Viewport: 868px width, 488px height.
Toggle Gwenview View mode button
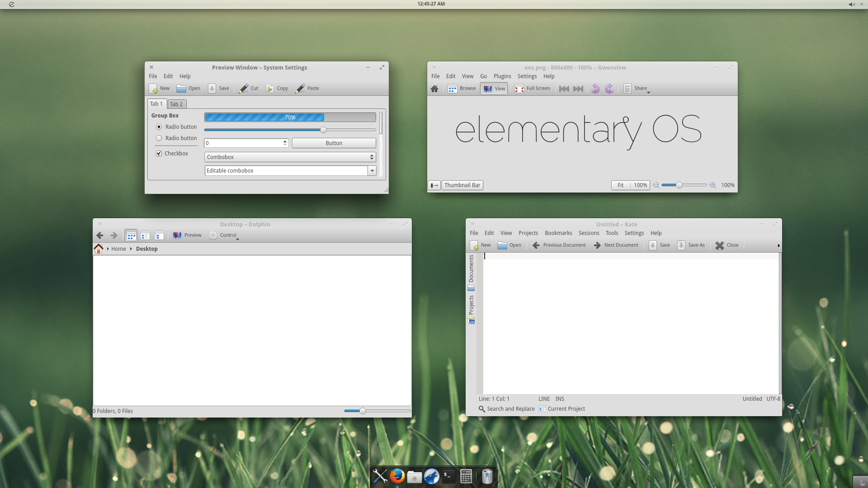pos(494,89)
